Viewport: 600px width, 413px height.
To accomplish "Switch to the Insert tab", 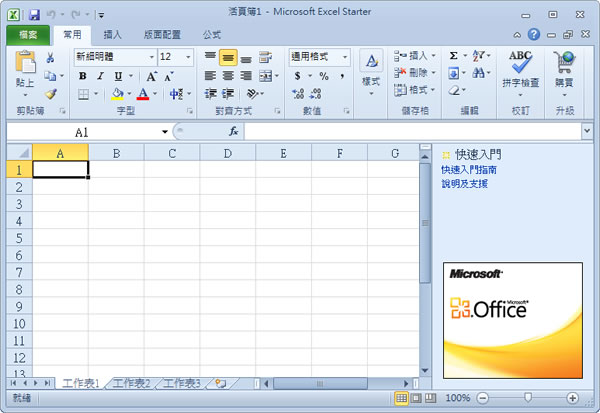I will click(112, 35).
